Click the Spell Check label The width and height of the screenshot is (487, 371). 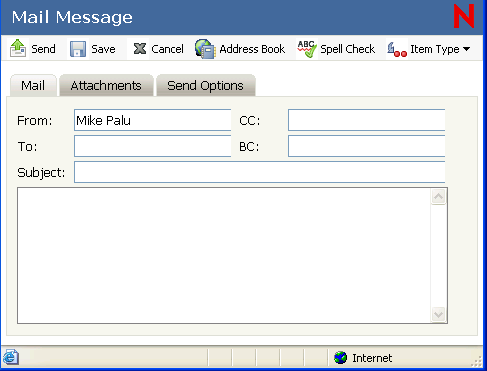[347, 49]
